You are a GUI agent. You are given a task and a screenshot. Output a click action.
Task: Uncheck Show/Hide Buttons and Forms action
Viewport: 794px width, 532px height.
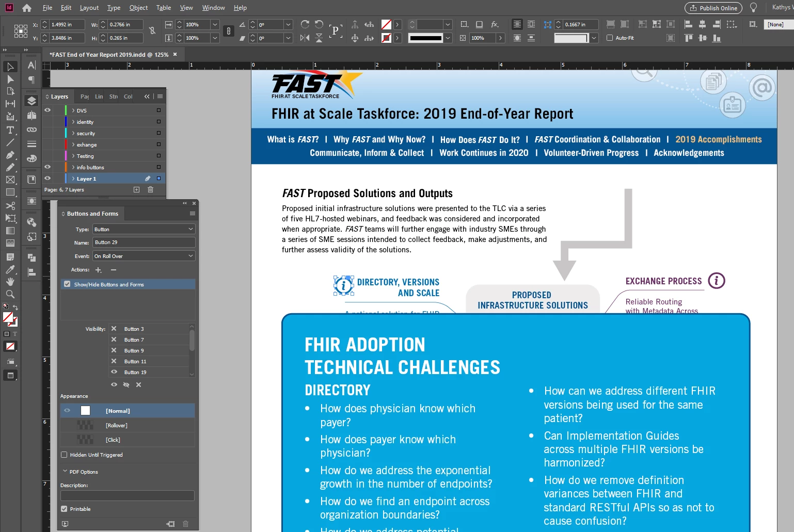tap(67, 284)
